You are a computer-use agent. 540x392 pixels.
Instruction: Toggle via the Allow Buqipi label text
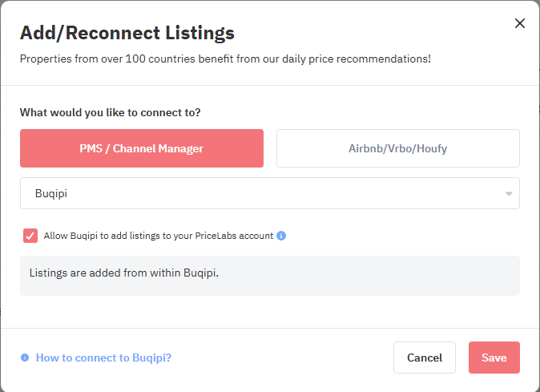[158, 236]
